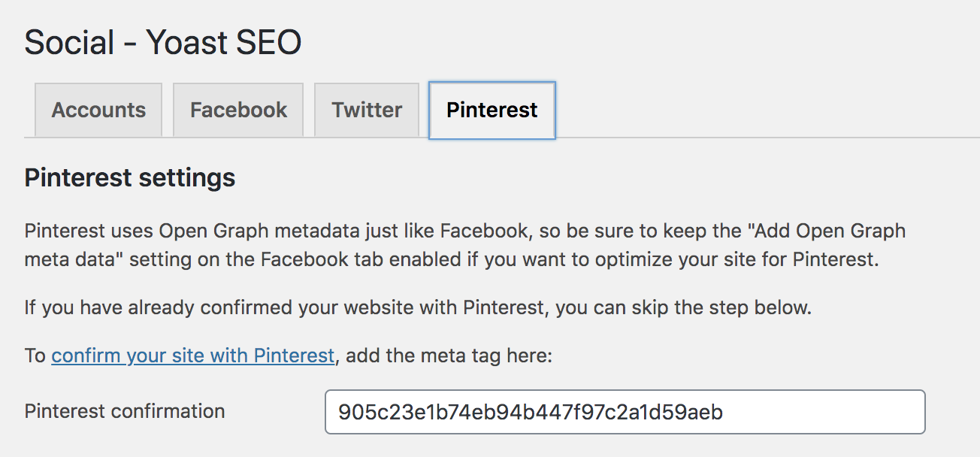Image resolution: width=980 pixels, height=457 pixels.
Task: Click 'Yoast SEO' in the page title
Action: (224, 44)
